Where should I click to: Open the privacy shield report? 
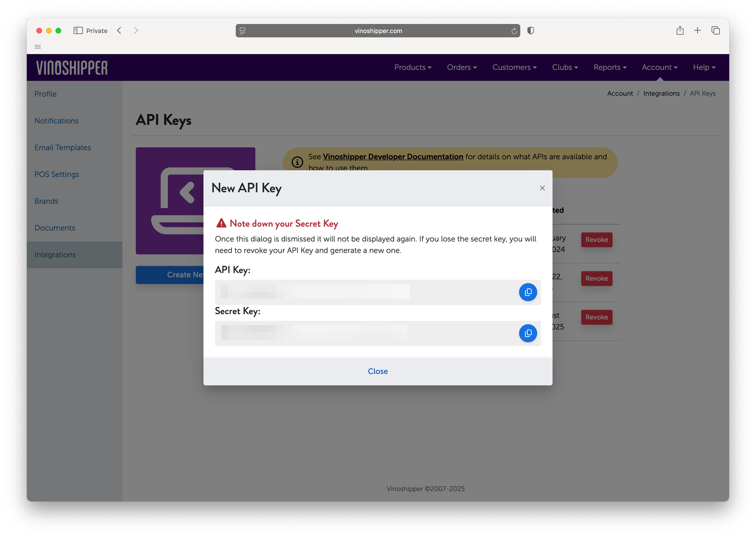coord(530,31)
